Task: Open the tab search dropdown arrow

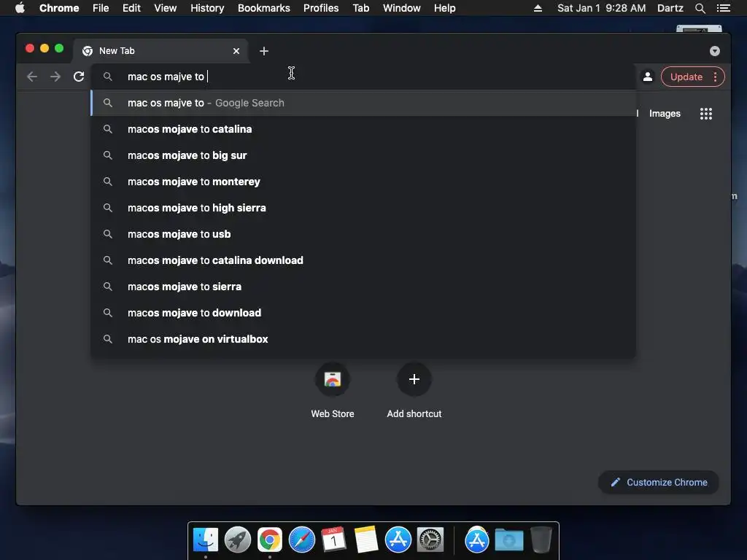Action: (715, 51)
